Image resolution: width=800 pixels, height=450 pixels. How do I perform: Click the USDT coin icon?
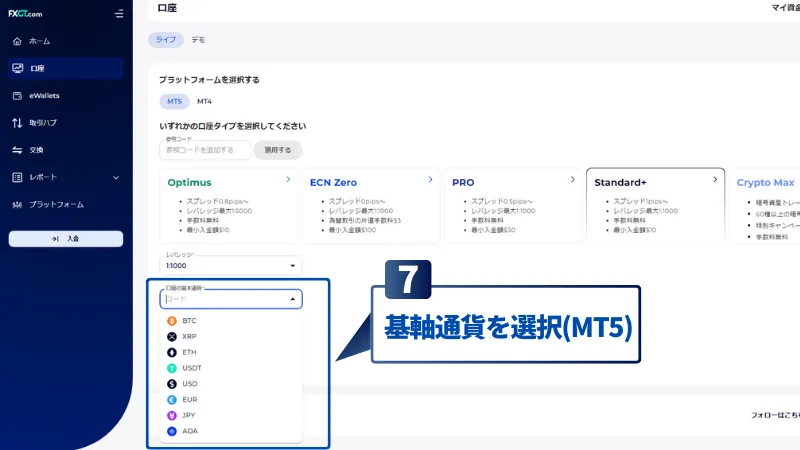click(172, 368)
